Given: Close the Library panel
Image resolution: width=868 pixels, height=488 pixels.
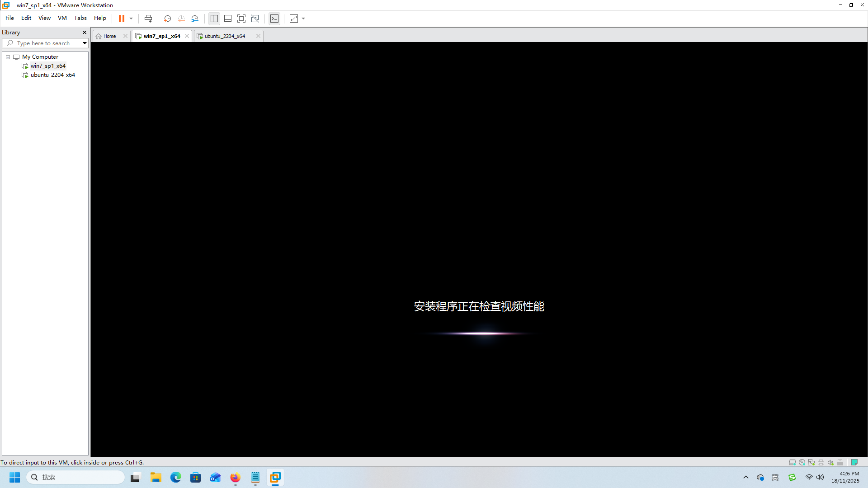Looking at the screenshot, I should [x=84, y=33].
